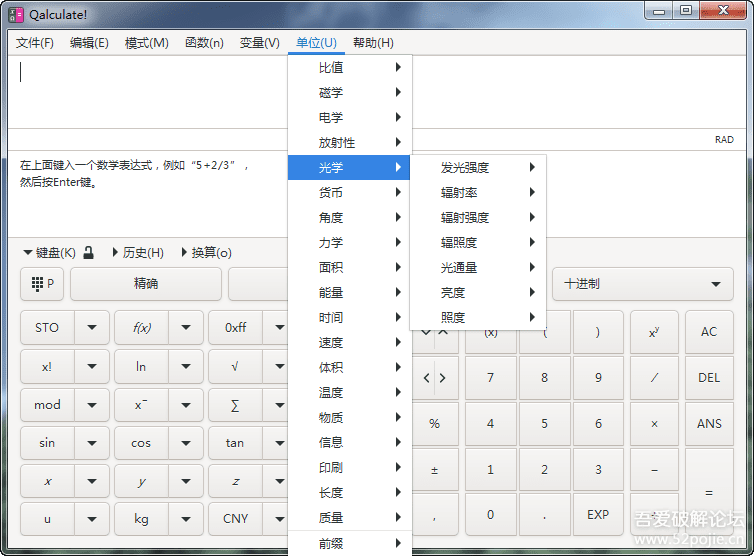The image size is (754, 556).
Task: Open the dropdown arrow beside STO
Action: [92, 328]
